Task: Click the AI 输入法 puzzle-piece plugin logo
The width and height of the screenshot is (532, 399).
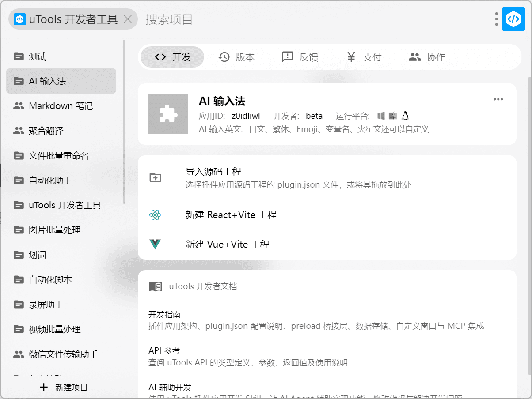Action: tap(168, 114)
